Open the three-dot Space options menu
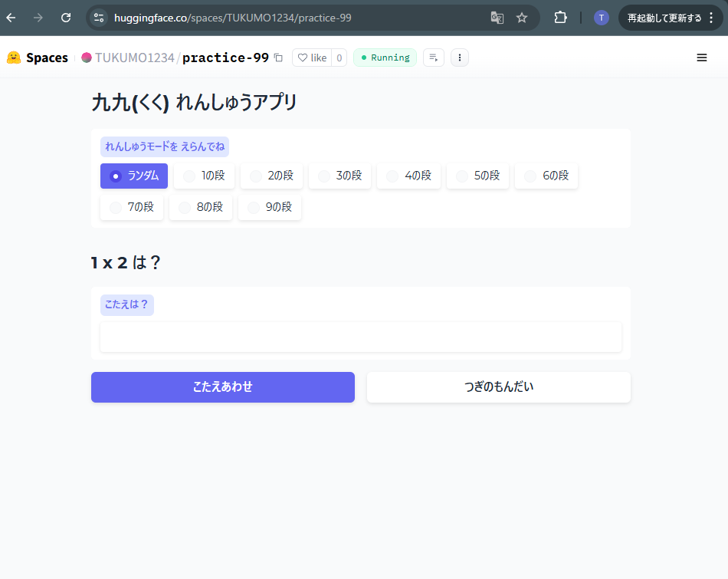728x579 pixels. click(x=459, y=58)
